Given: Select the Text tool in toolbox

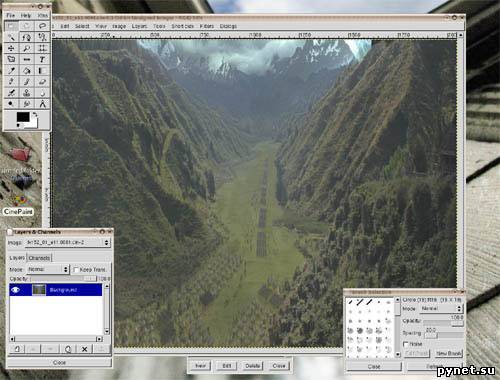Looking at the screenshot, I should tap(42, 60).
